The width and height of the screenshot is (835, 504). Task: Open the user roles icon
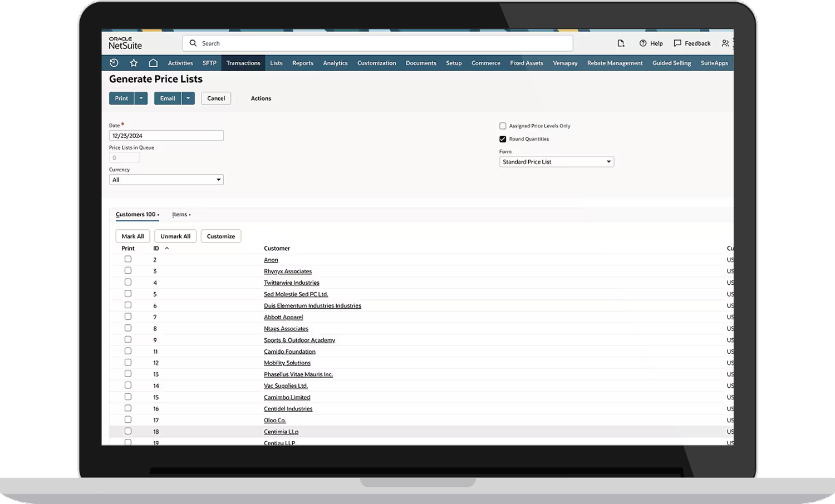[725, 43]
